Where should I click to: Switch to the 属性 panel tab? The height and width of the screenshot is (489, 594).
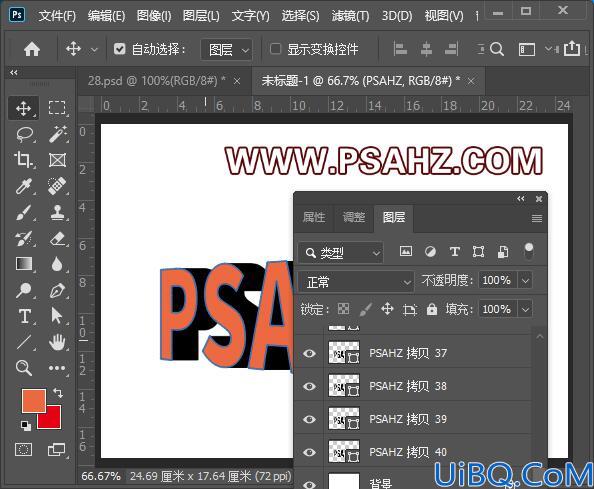pos(314,218)
